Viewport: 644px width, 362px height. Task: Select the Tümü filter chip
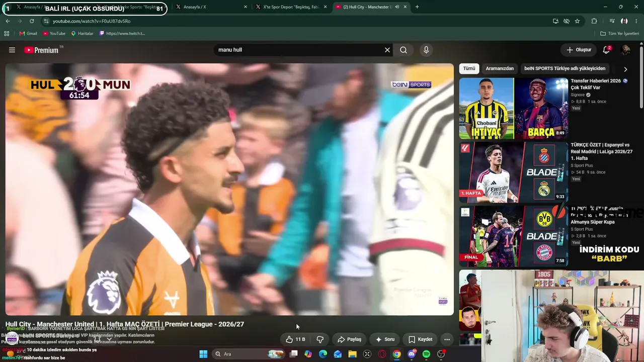469,68
